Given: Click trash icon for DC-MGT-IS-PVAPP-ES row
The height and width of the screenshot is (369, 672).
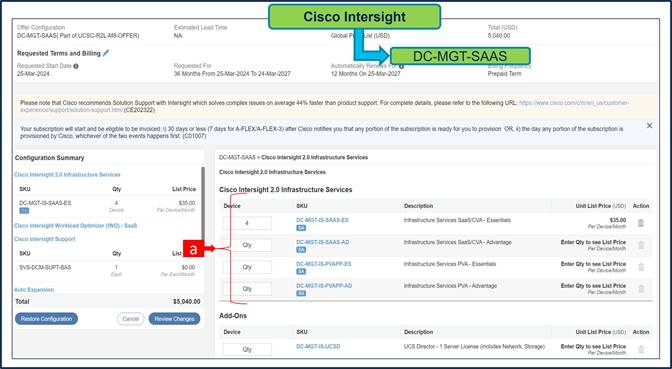Looking at the screenshot, I should [641, 267].
